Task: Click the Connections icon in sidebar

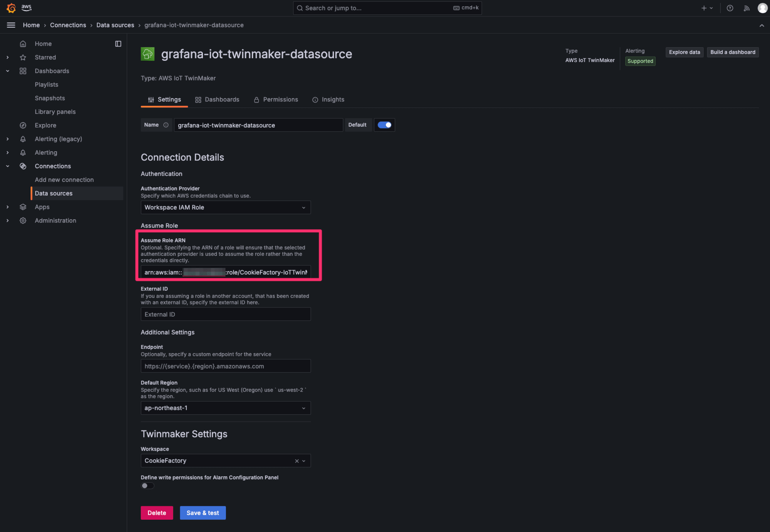Action: 23,166
